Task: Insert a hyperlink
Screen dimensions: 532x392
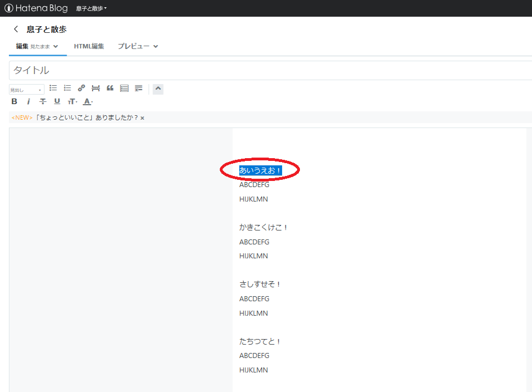Action: coord(81,88)
